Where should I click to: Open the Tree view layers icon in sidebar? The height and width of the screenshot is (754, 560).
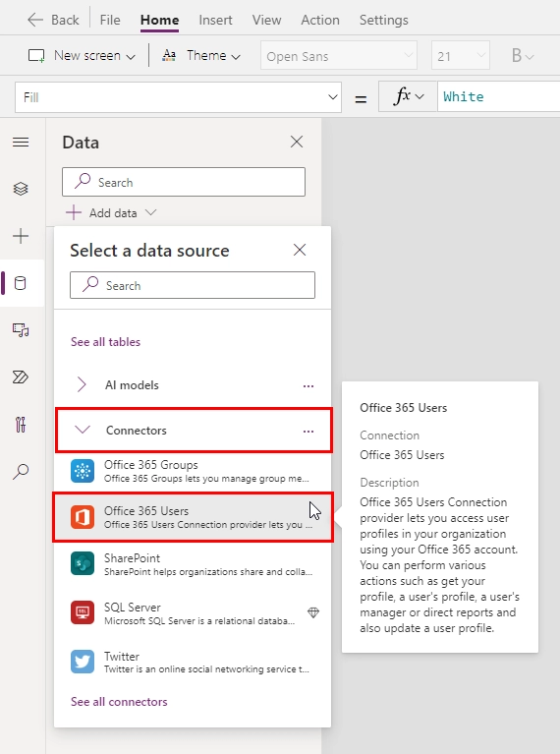(21, 189)
